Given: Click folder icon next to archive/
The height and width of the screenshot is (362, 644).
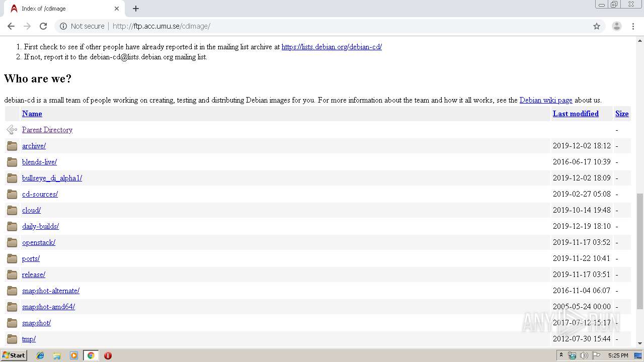Looking at the screenshot, I should tap(12, 146).
